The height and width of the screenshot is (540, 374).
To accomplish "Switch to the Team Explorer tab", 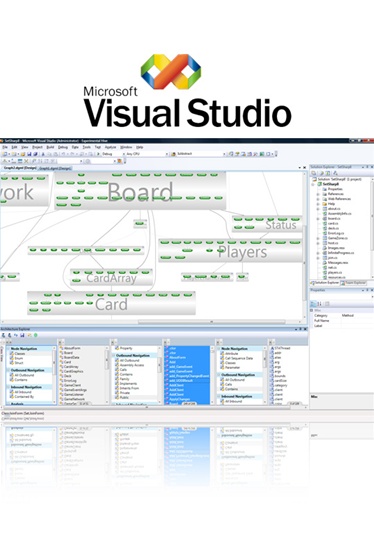I will click(x=353, y=283).
